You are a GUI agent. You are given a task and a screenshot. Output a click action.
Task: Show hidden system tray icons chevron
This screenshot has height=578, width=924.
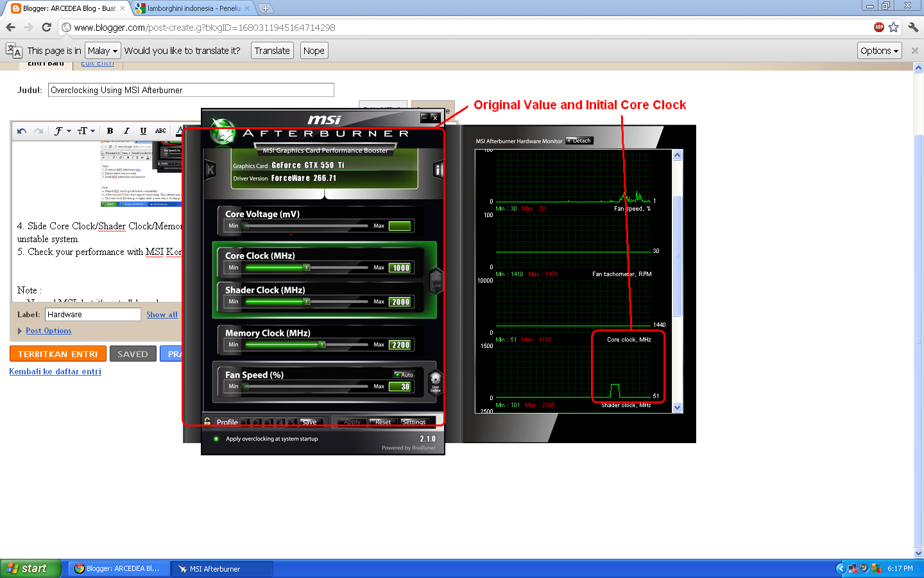(x=841, y=568)
